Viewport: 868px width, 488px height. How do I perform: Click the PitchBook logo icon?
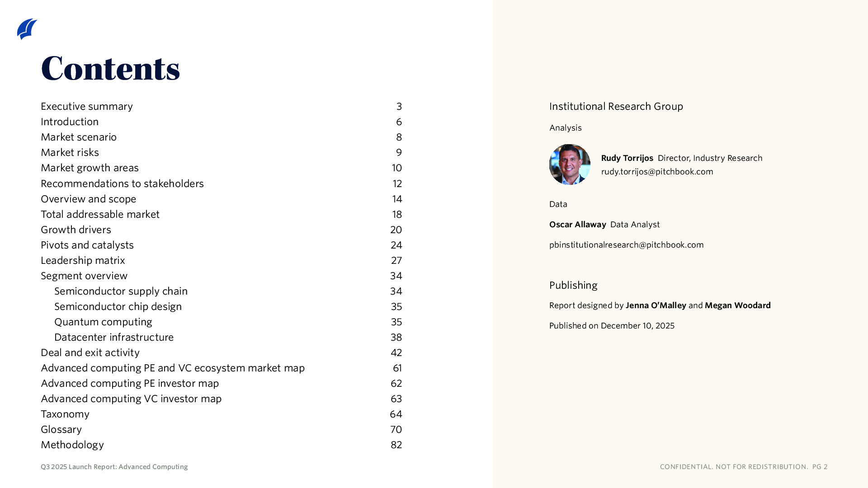(27, 29)
